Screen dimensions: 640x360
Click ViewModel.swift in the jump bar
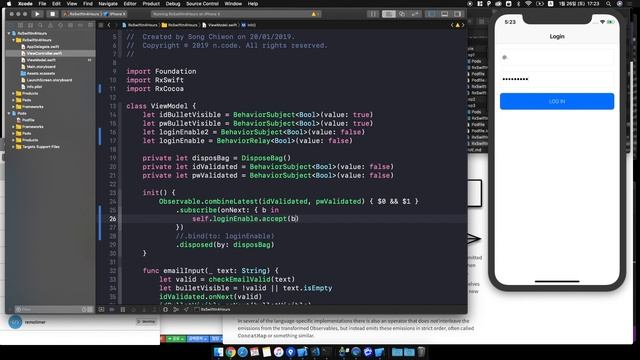220,25
